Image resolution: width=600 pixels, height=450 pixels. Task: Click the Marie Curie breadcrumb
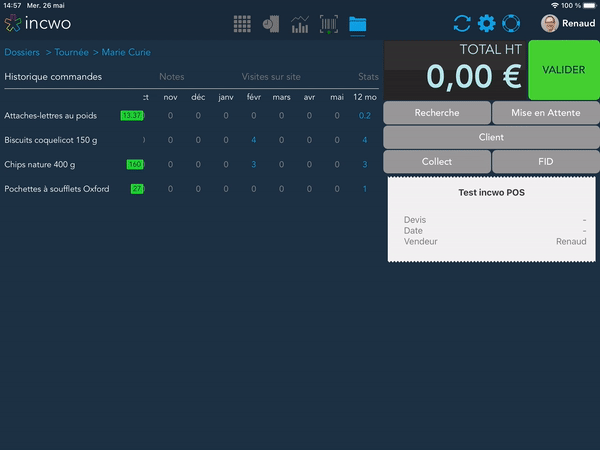coord(126,52)
